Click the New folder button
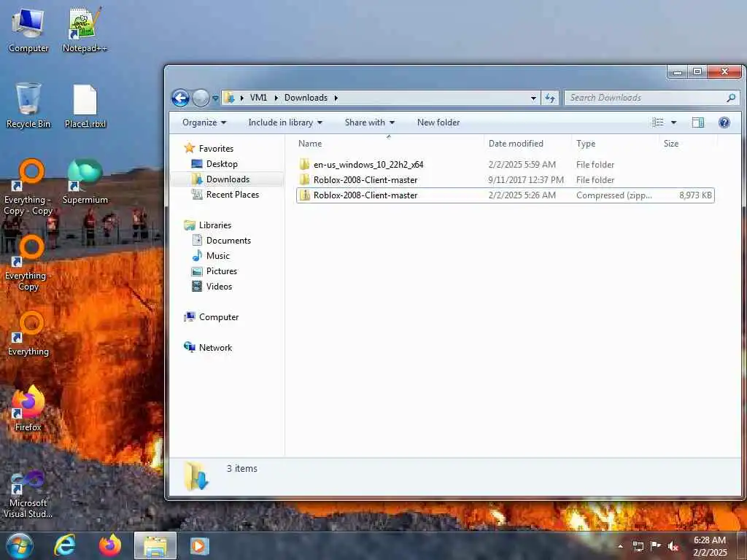Screen dimensions: 747x560 [x=438, y=122]
